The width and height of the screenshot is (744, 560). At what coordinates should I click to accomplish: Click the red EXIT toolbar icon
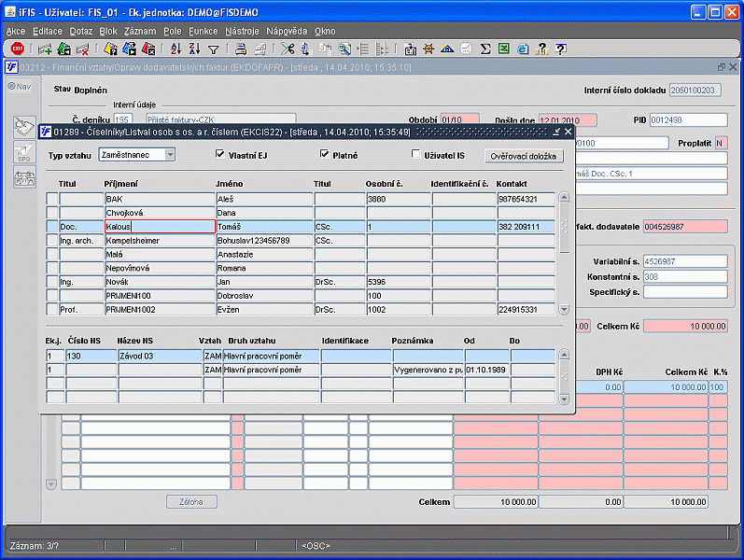18,49
